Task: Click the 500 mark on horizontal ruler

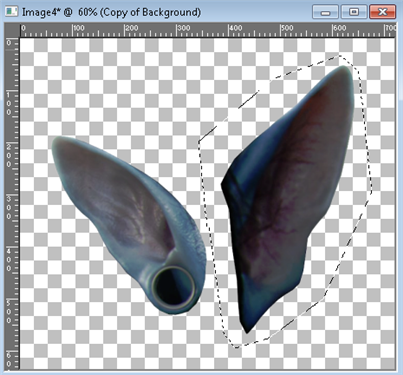Action: coord(287,28)
